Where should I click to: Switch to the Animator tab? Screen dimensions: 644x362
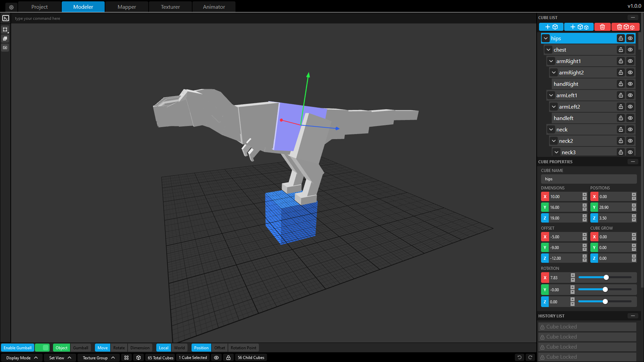214,7
